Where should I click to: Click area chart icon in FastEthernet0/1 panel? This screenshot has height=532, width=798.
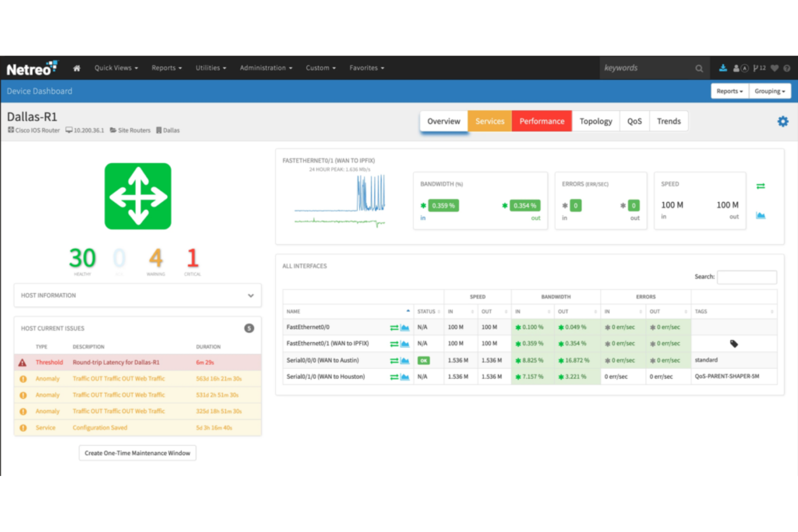[761, 215]
